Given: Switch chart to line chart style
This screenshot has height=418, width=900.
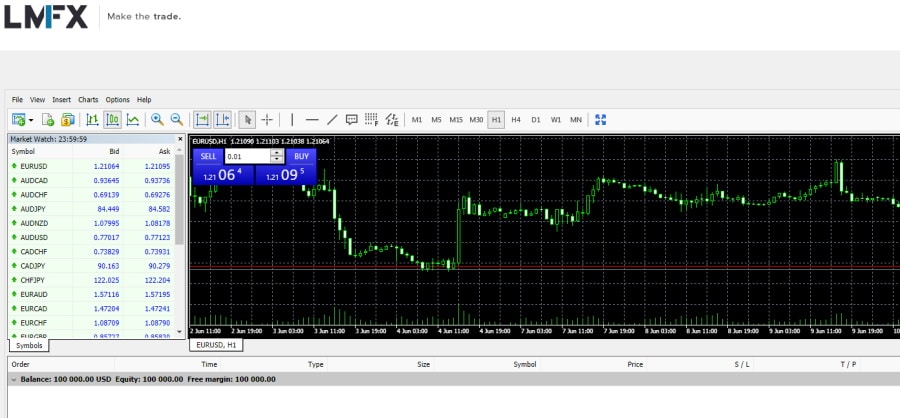Looking at the screenshot, I should pyautogui.click(x=133, y=119).
